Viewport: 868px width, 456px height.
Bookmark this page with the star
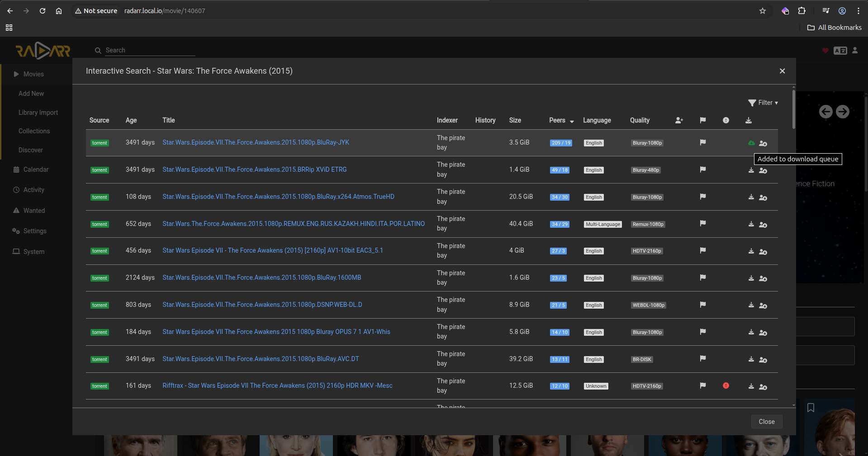tap(763, 11)
